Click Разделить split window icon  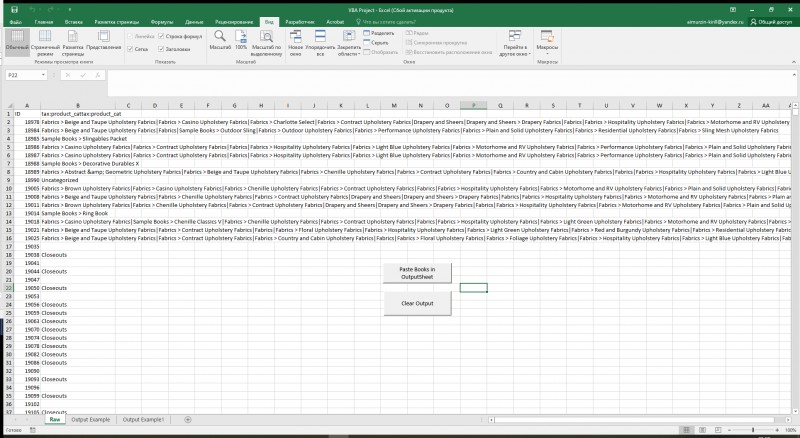click(x=366, y=33)
